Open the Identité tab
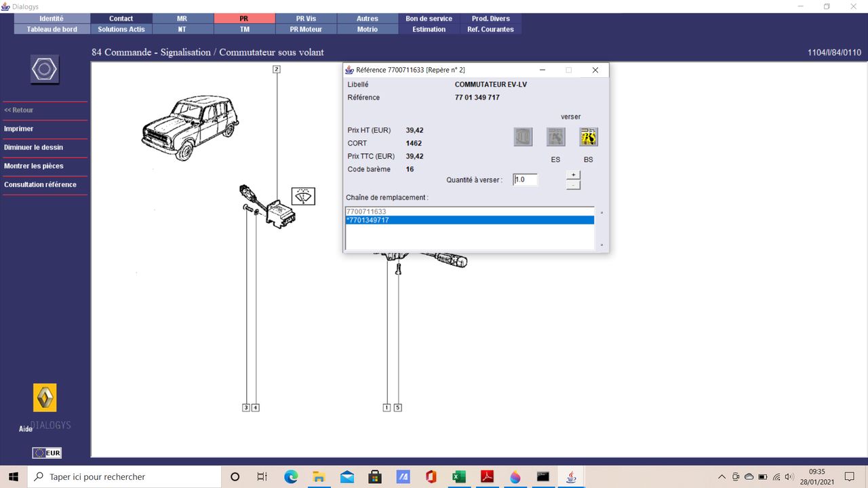Screen dimensions: 868x488 pos(52,18)
